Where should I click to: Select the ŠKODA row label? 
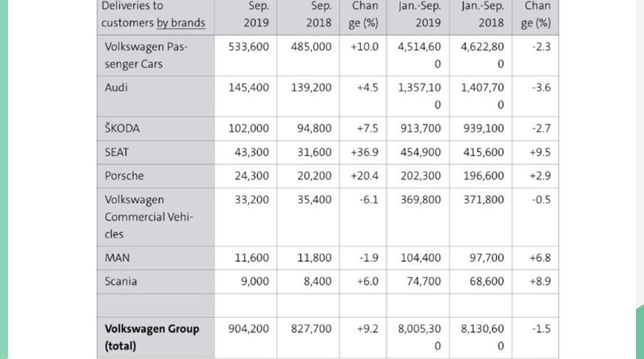click(122, 128)
